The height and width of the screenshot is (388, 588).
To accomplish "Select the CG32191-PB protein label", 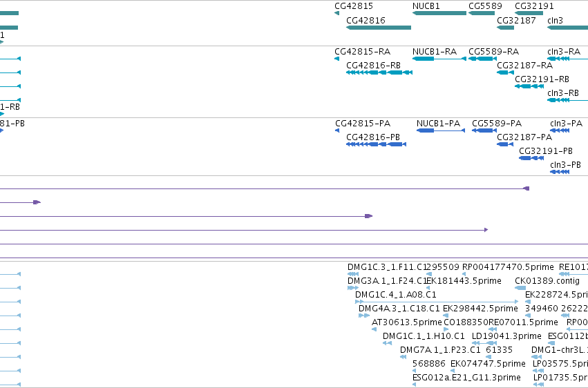I will (546, 151).
